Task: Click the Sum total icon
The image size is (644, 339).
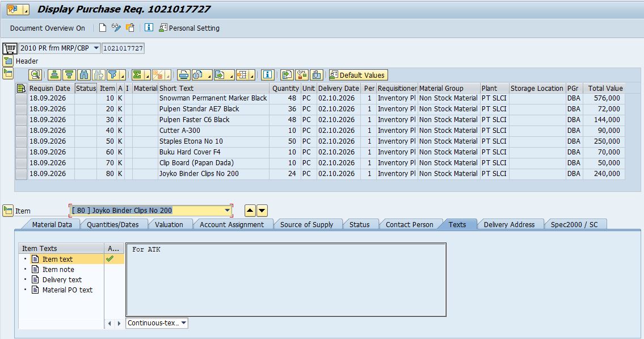Action: click(137, 75)
